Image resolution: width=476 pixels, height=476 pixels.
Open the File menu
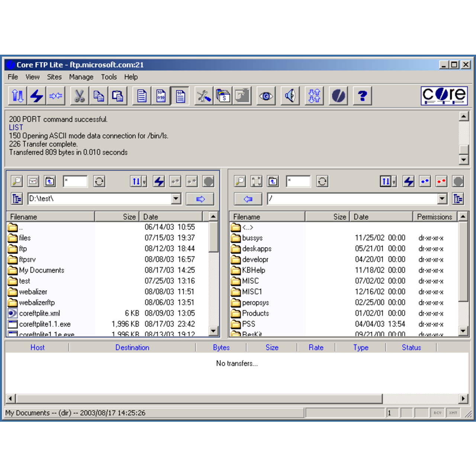[x=13, y=77]
